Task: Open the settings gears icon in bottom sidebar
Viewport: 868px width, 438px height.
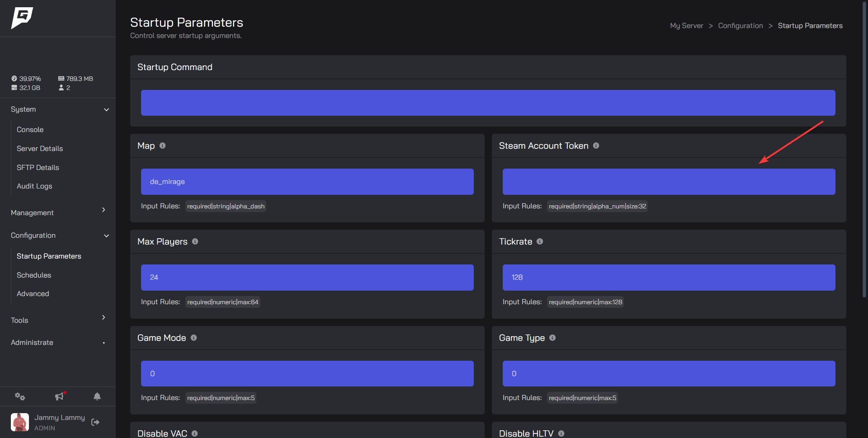Action: (x=20, y=396)
